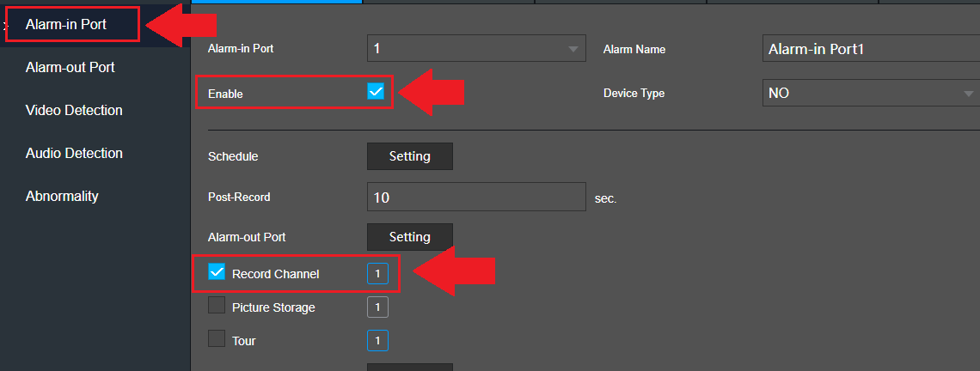Select channel 1 next to Record Channel

(377, 273)
